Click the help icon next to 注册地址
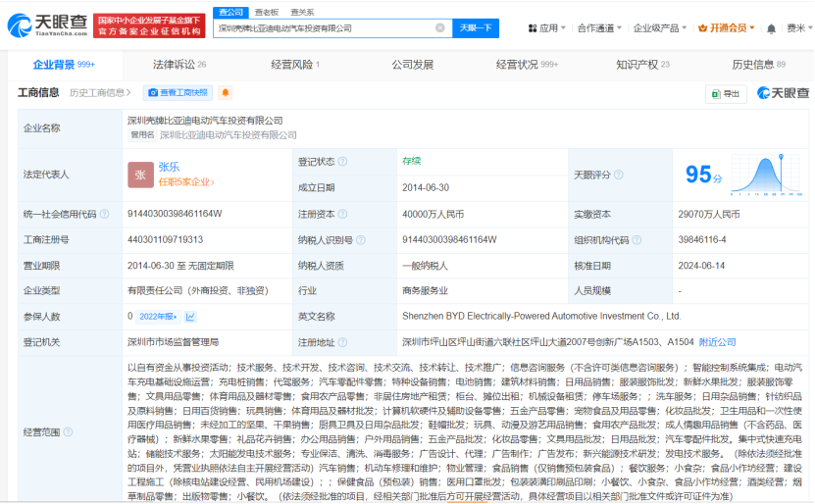Image resolution: width=815 pixels, height=504 pixels. tap(342, 342)
